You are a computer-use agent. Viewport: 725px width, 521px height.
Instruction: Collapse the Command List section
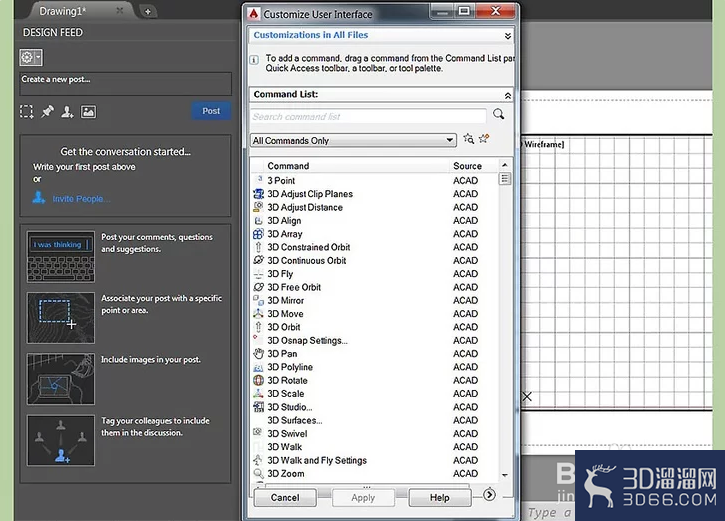[x=508, y=95]
